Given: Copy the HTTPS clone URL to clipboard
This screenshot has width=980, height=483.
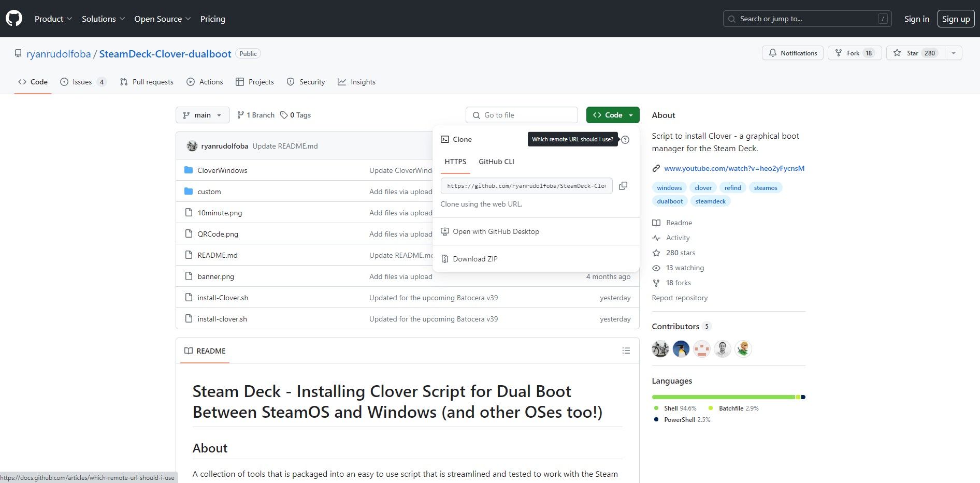Looking at the screenshot, I should pyautogui.click(x=623, y=186).
